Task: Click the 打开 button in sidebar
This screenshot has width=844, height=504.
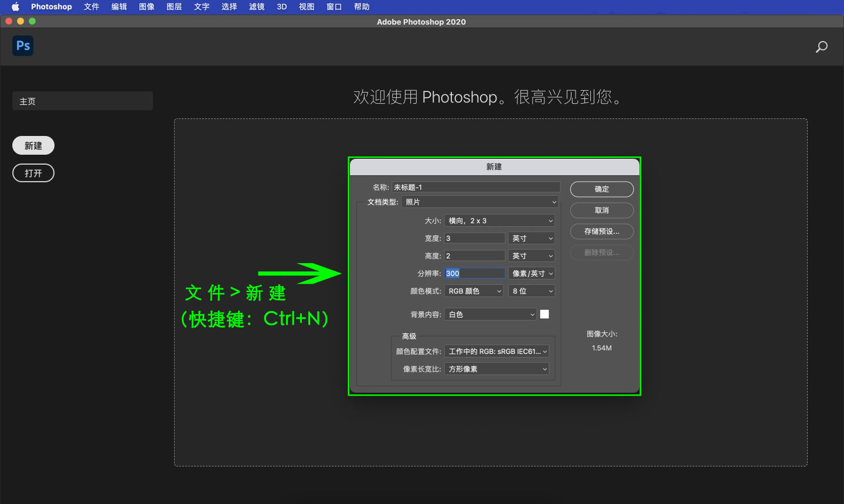Action: point(33,172)
